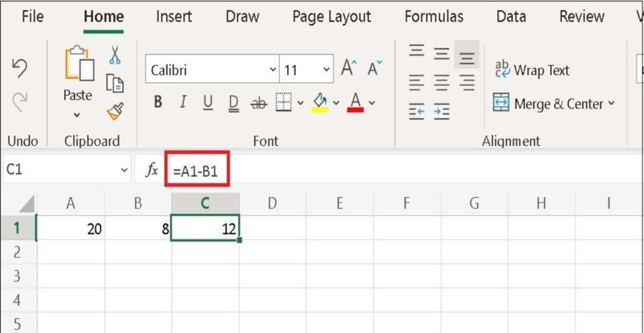644x333 pixels.
Task: Apply red font color
Action: (x=355, y=102)
